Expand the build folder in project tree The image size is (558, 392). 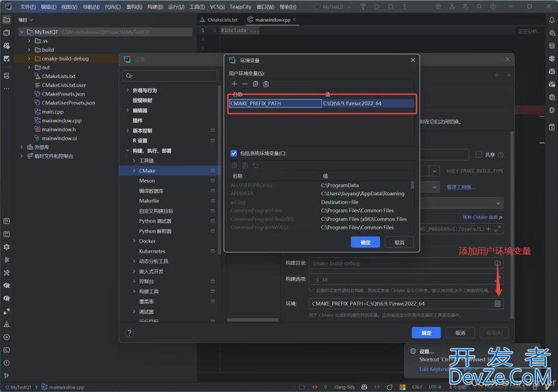pyautogui.click(x=29, y=50)
